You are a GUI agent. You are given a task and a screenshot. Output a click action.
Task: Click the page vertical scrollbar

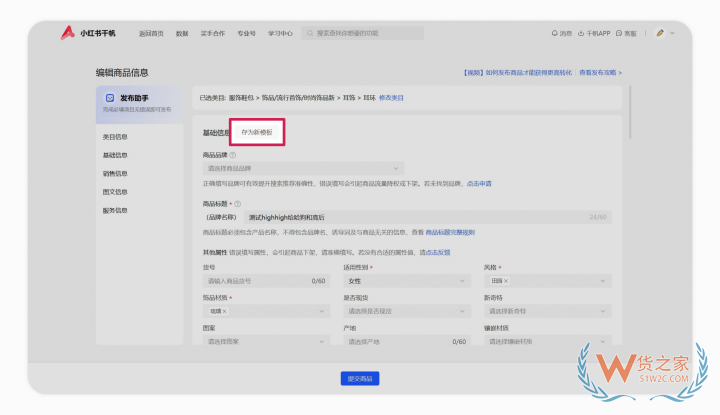(x=630, y=112)
